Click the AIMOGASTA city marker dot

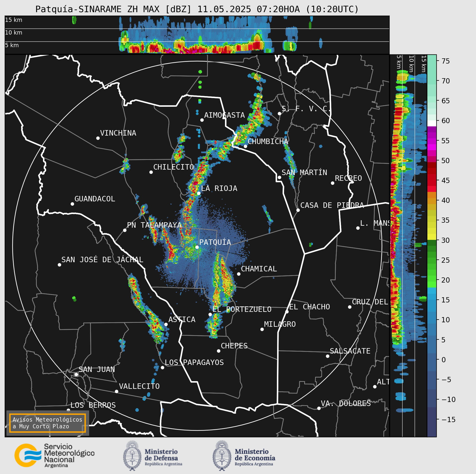202,120
